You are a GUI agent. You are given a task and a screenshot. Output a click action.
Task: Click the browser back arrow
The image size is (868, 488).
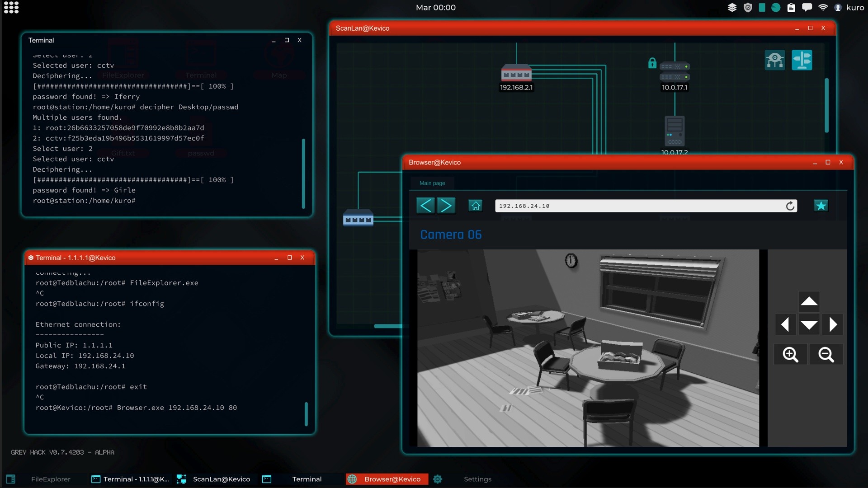click(x=425, y=205)
